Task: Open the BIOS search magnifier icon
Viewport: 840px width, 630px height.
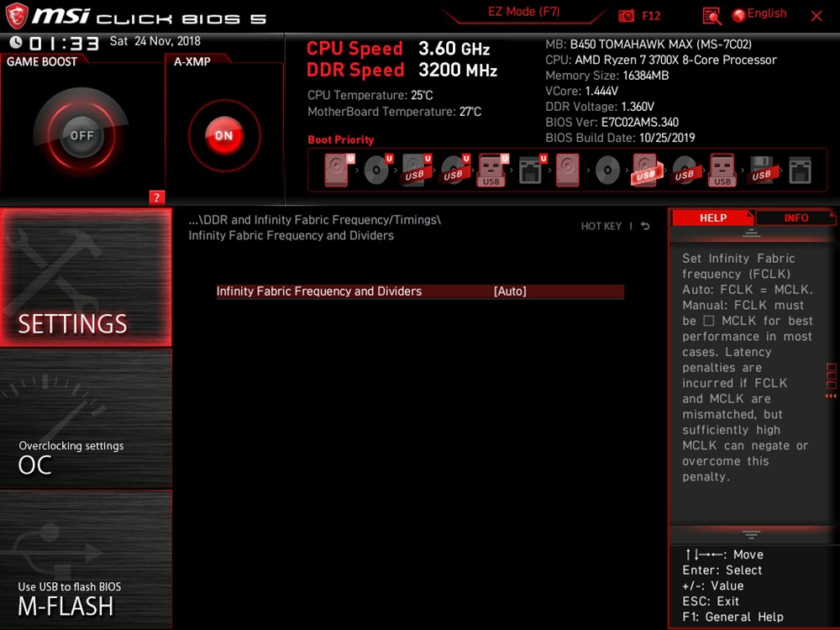Action: tap(711, 16)
